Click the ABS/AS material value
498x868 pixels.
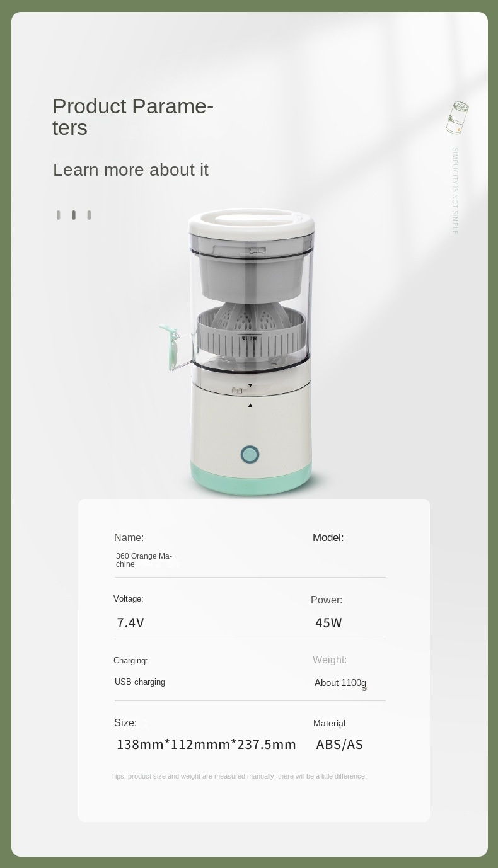tap(340, 745)
